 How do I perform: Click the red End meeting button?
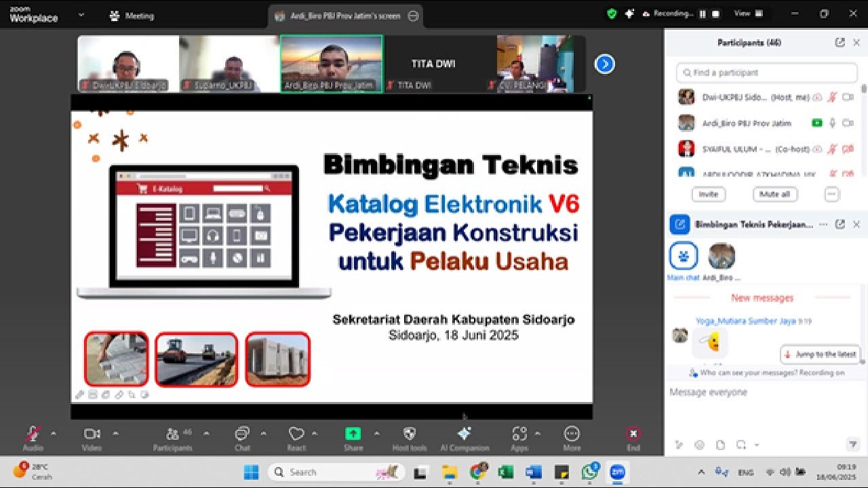pos(633,434)
